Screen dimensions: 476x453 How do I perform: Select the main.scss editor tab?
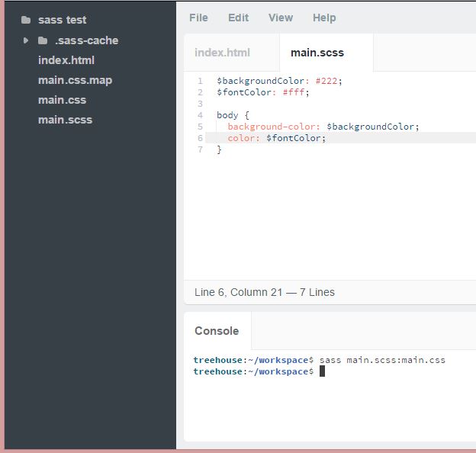point(317,53)
